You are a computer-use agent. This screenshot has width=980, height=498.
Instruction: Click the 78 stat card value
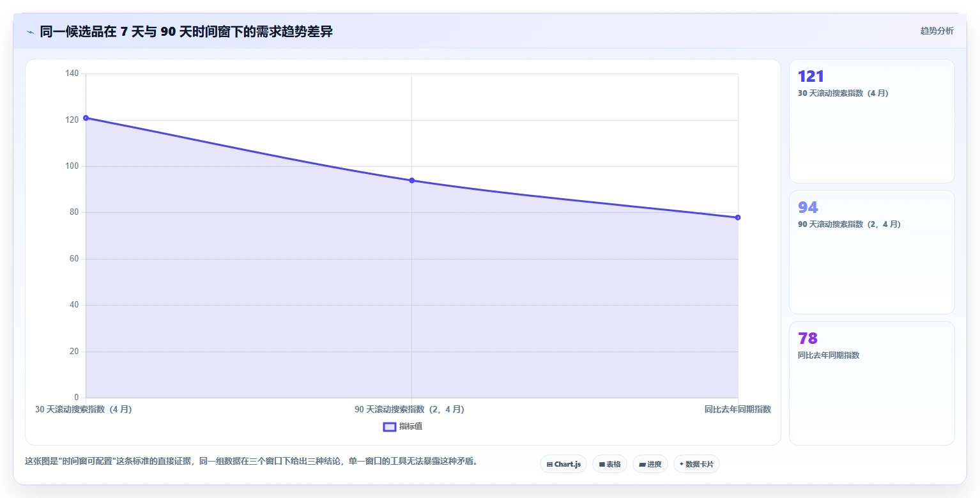(808, 338)
